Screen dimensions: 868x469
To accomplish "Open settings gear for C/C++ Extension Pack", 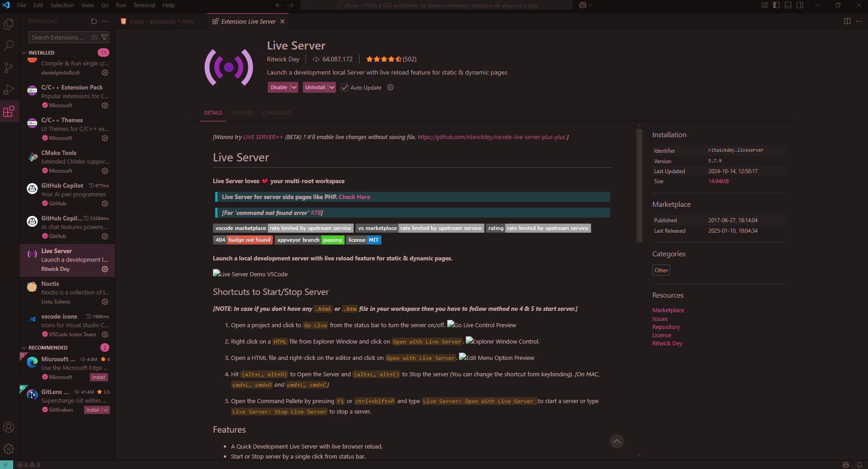I will pos(105,105).
